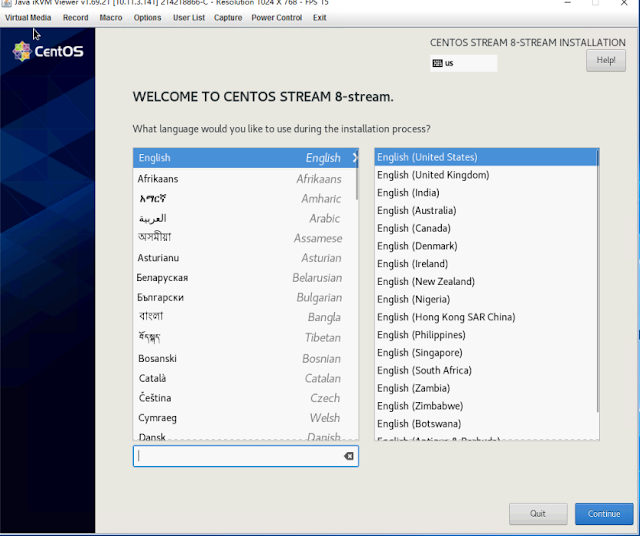Select English (Nigeria) locale
The width and height of the screenshot is (640, 536).
coord(486,299)
